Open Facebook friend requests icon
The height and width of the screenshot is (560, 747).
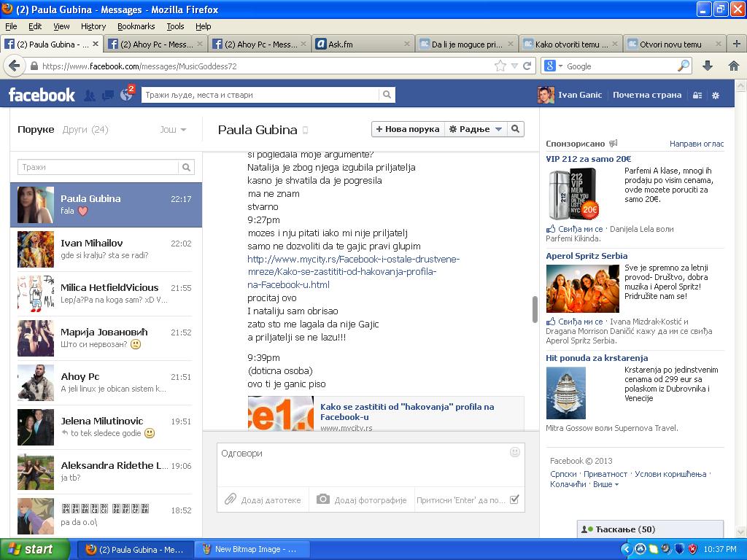tap(89, 96)
